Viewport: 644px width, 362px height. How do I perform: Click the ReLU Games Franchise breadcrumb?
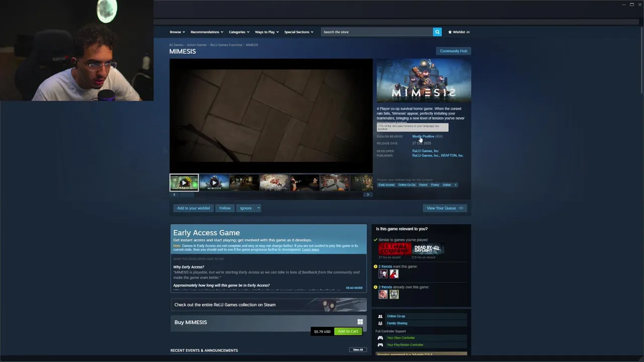tap(226, 45)
